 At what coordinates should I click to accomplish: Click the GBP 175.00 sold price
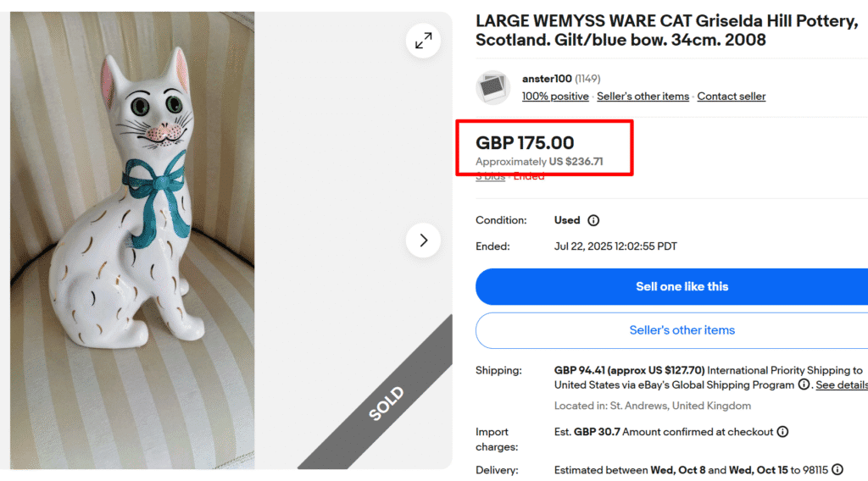tap(525, 143)
